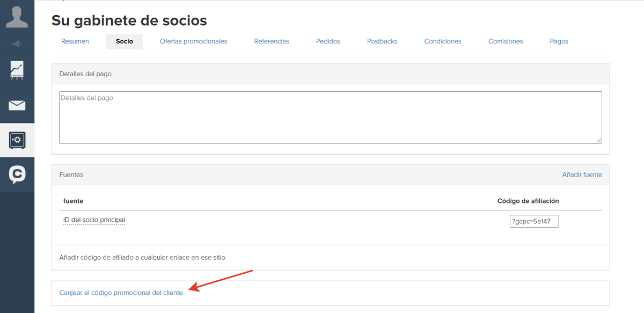Click the Añadir fuente link
644x313 pixels.
point(582,174)
